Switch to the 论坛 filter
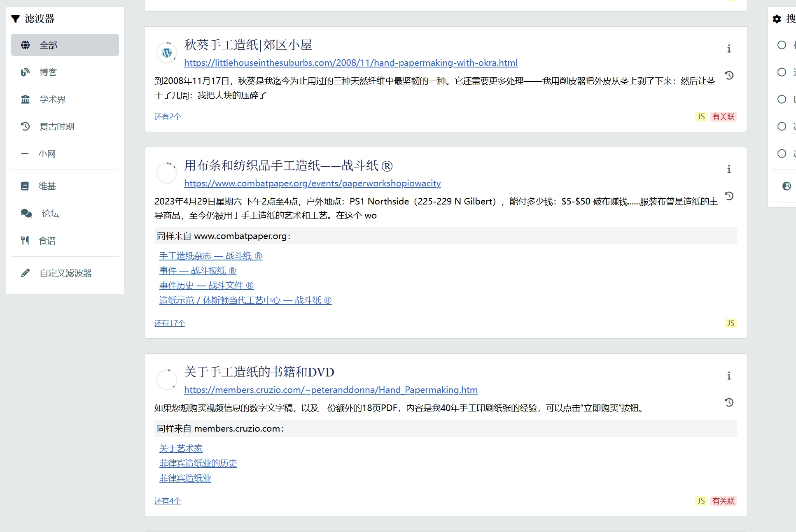 [65, 213]
